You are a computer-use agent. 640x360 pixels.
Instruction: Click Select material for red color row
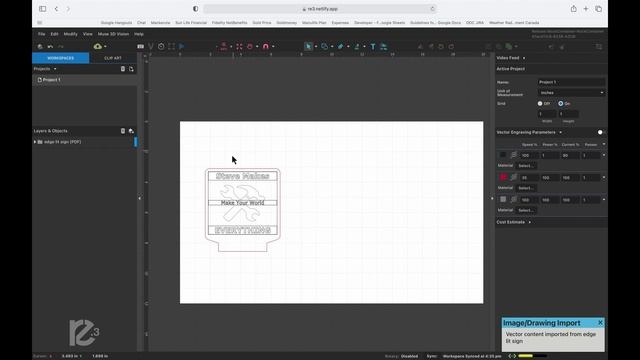pos(526,188)
